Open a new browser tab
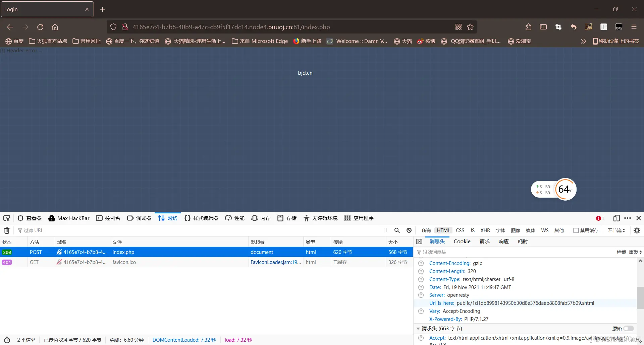 pos(103,9)
